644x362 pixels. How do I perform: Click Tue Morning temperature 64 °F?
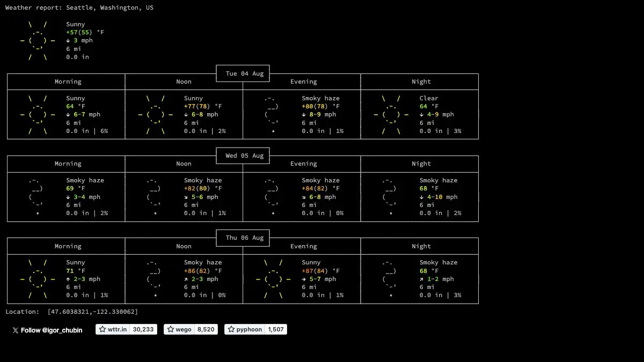click(x=76, y=106)
